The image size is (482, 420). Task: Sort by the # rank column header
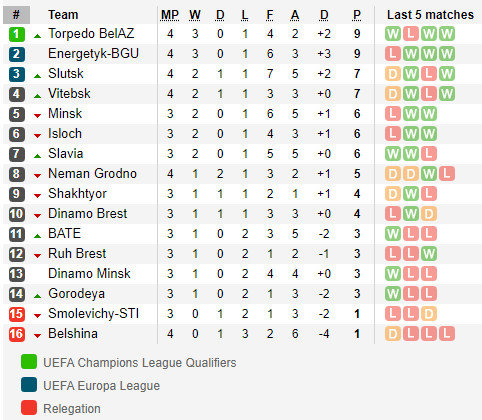click(16, 15)
